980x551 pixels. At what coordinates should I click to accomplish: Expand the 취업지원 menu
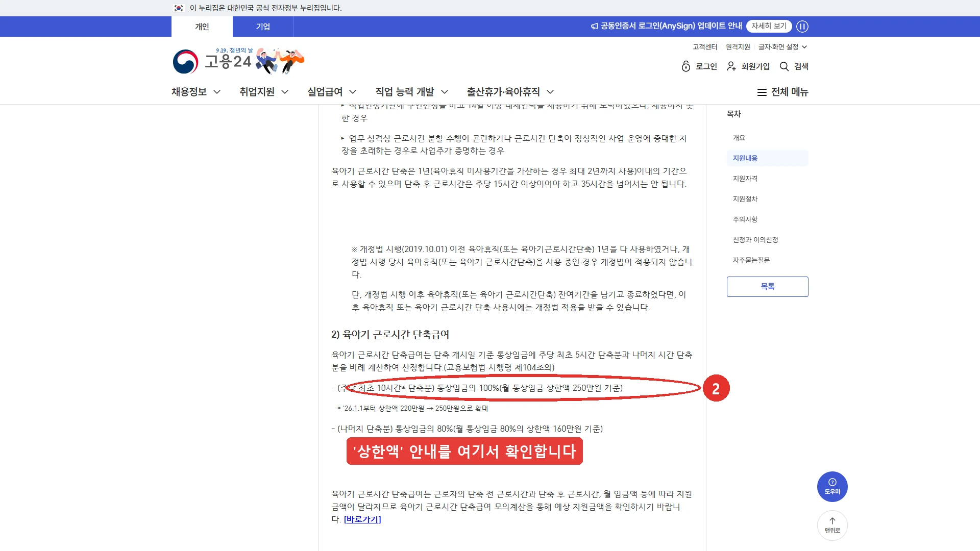coord(264,92)
